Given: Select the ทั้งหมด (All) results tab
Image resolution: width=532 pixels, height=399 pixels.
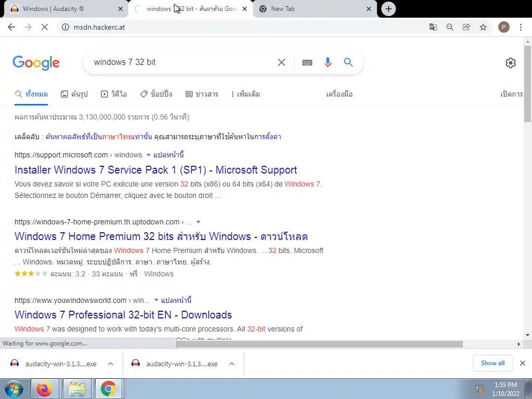Looking at the screenshot, I should click(x=31, y=94).
